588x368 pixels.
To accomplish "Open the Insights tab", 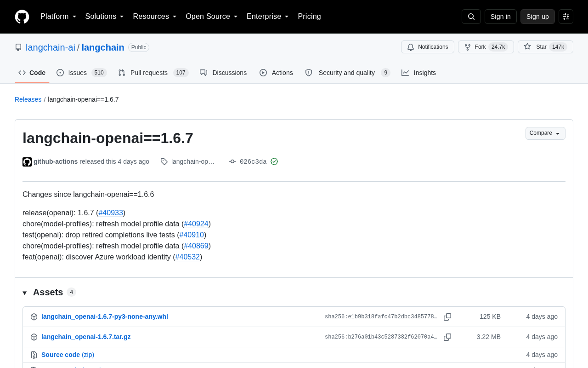I will (418, 73).
